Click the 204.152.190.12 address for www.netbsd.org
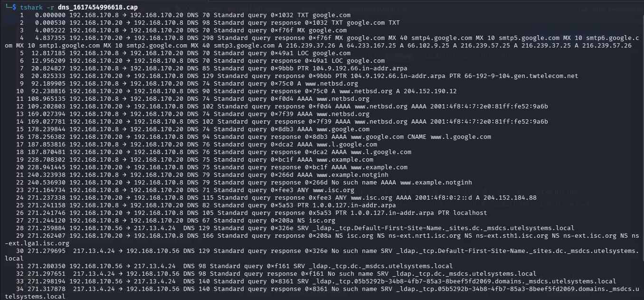Viewport: 644px width, 300px height. [x=430, y=91]
